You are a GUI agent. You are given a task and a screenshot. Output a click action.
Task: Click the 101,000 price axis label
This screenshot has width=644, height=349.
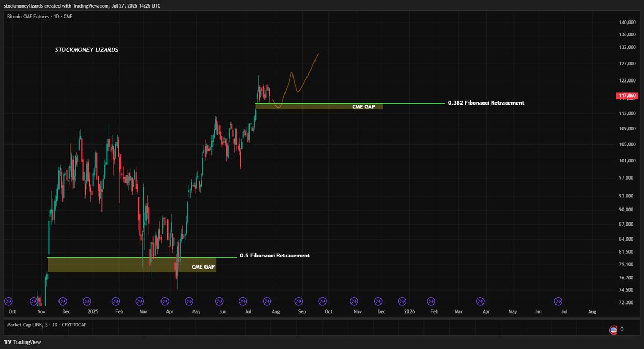[x=626, y=161]
